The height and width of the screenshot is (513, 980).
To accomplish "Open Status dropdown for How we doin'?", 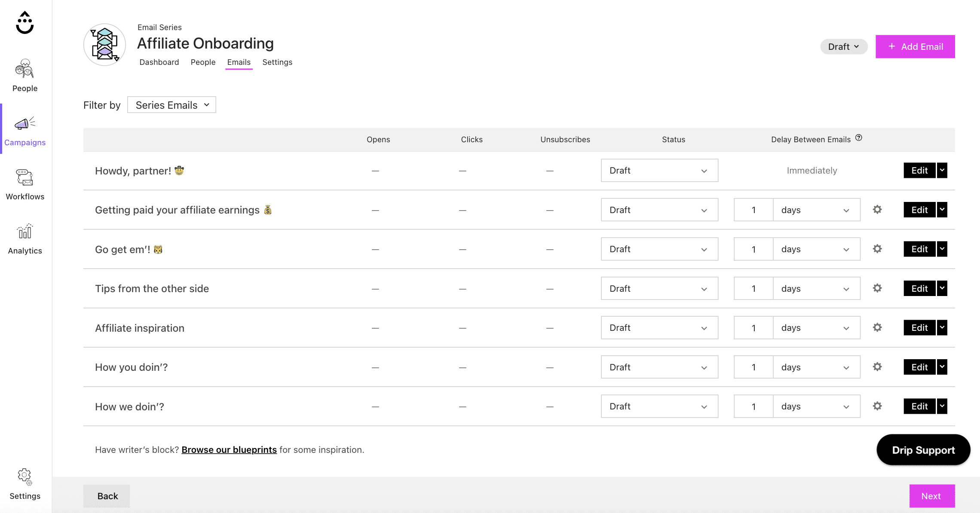I will tap(659, 406).
